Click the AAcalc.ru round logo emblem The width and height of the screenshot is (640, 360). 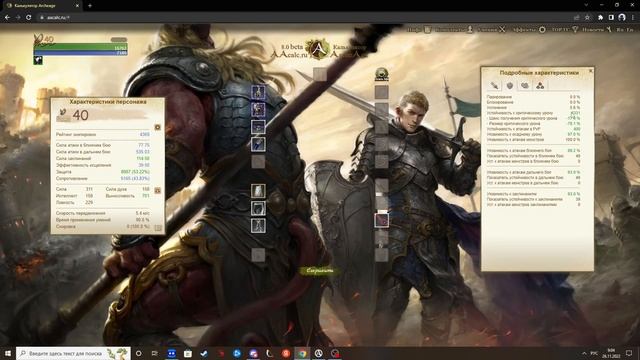(318, 50)
